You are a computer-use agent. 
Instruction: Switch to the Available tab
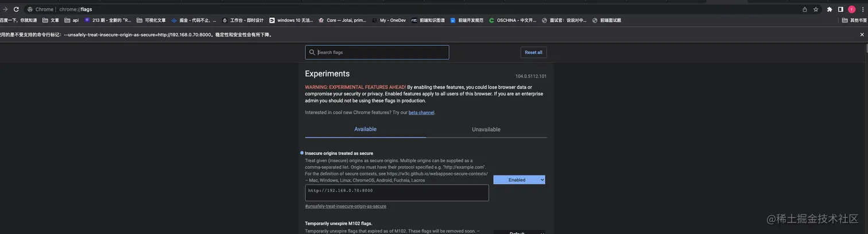[365, 129]
